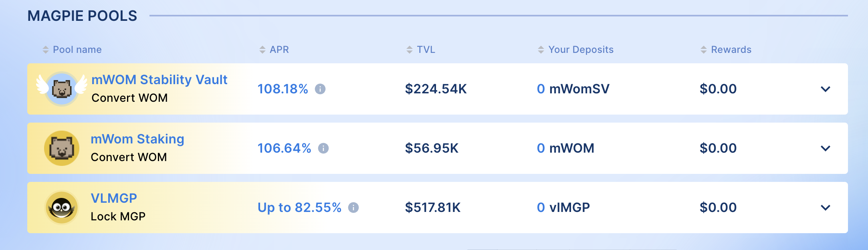Screen dimensions: 868x250
Task: Expand the mWom Staking row chevron
Action: [826, 148]
